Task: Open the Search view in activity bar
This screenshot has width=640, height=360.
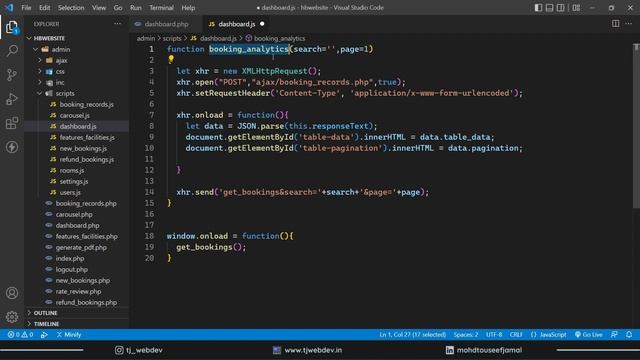Action: (12, 51)
